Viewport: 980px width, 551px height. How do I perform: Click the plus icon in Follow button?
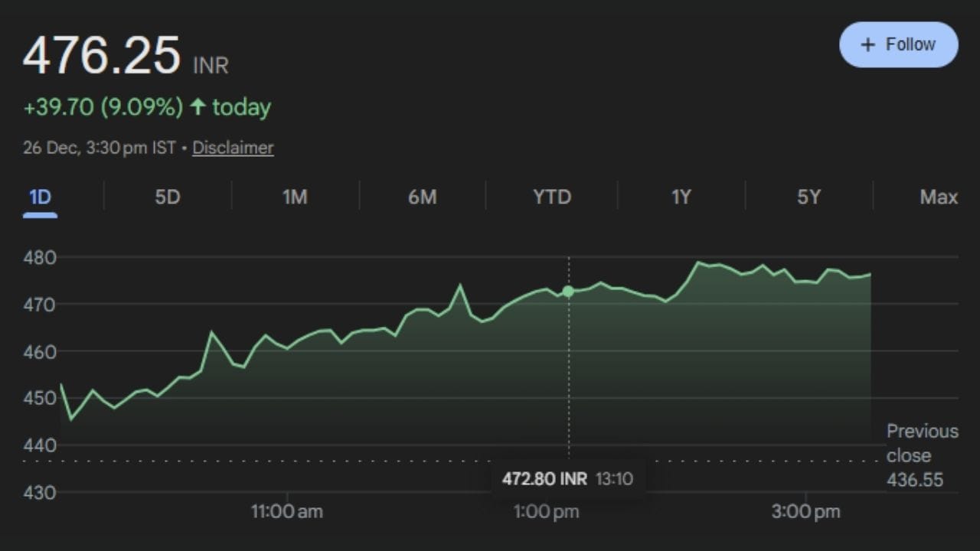(x=867, y=45)
